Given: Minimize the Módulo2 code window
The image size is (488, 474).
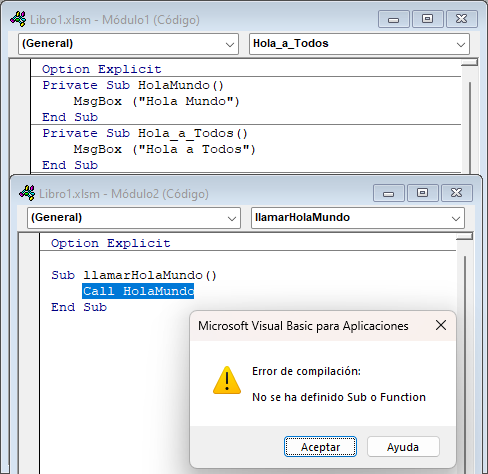Looking at the screenshot, I should coord(389,193).
